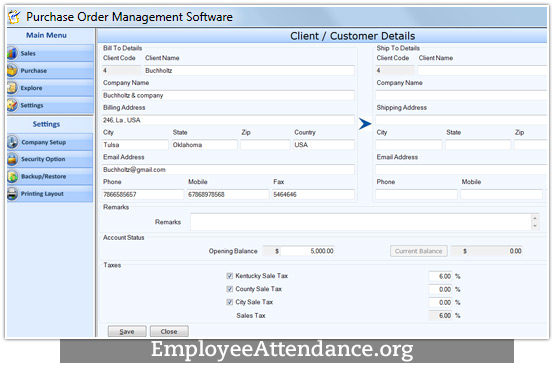555x370 pixels.
Task: Click the Billing Address field
Action: click(228, 120)
